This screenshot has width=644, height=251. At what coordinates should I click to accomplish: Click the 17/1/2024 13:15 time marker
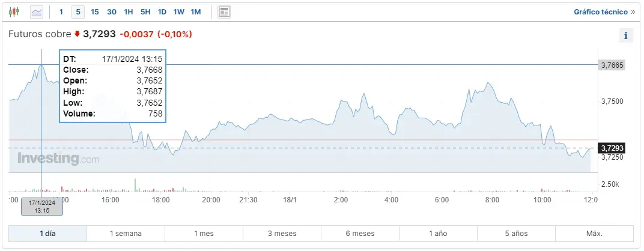pyautogui.click(x=42, y=205)
